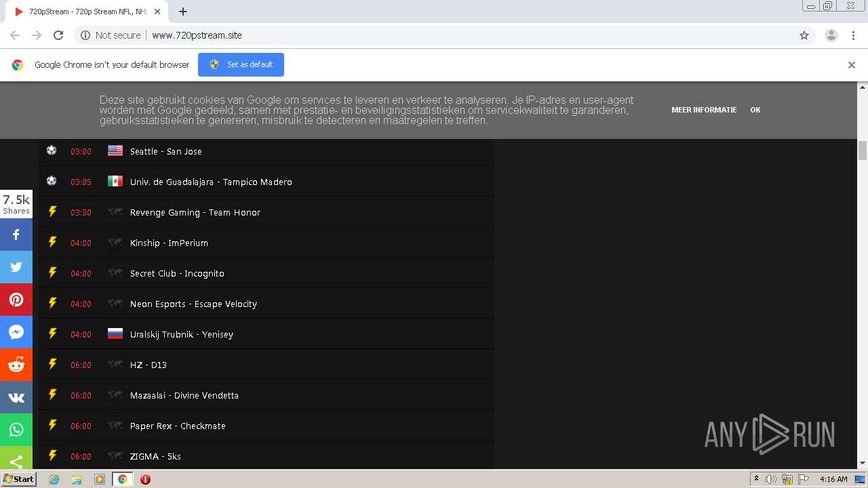
Task: Launch Internet Explorer from the taskbar
Action: point(54,479)
